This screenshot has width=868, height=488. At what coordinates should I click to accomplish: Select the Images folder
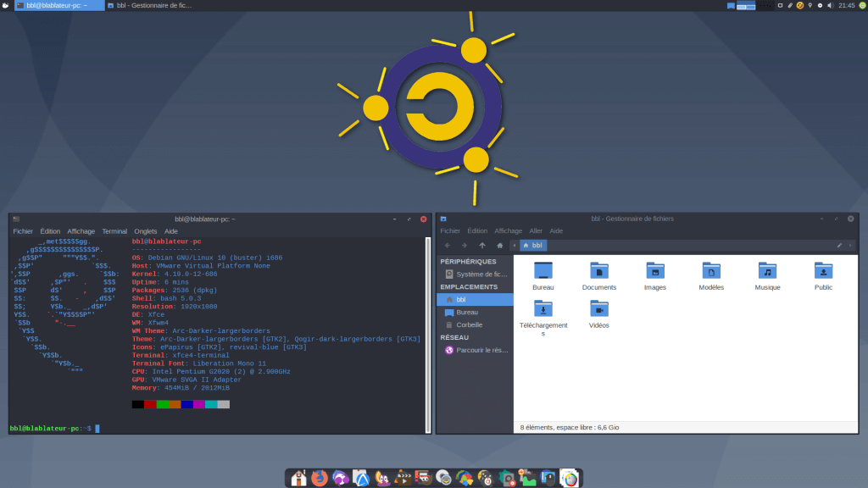[655, 276]
